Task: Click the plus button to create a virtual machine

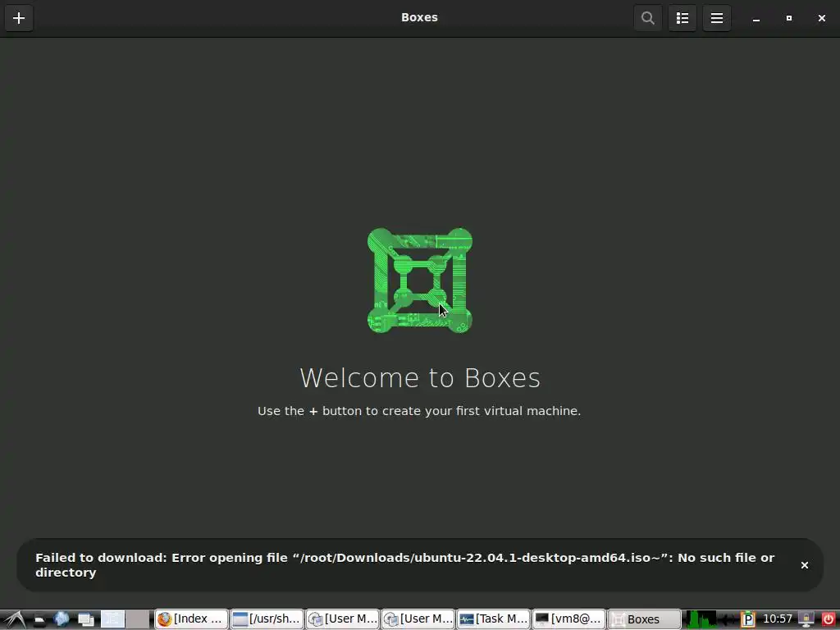Action: (19, 18)
